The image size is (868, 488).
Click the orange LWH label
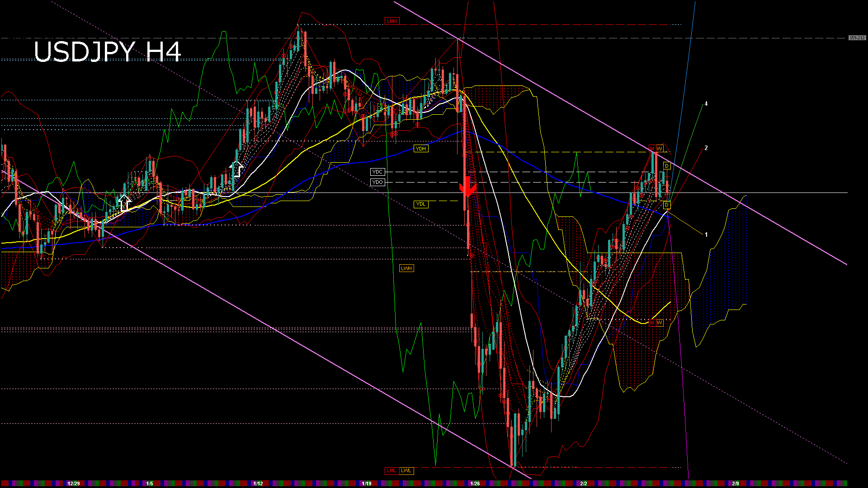[x=406, y=268]
